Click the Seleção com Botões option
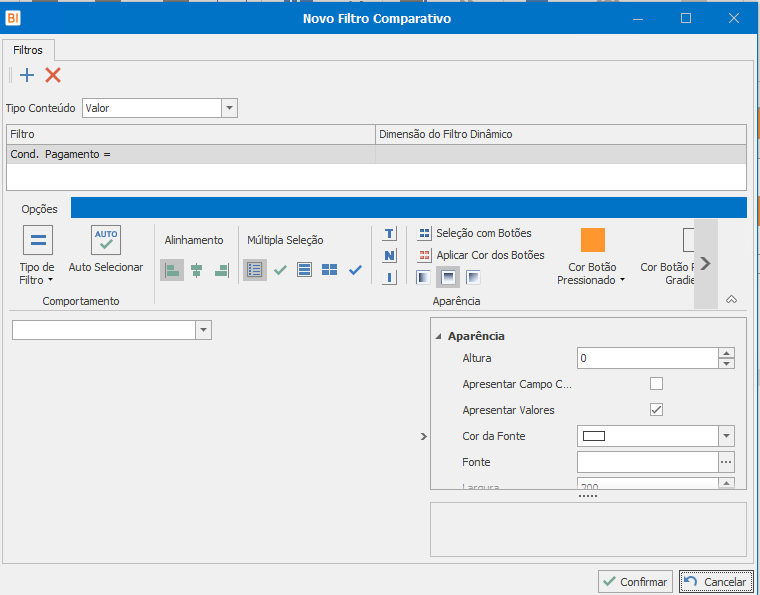This screenshot has height=595, width=760. coord(475,233)
